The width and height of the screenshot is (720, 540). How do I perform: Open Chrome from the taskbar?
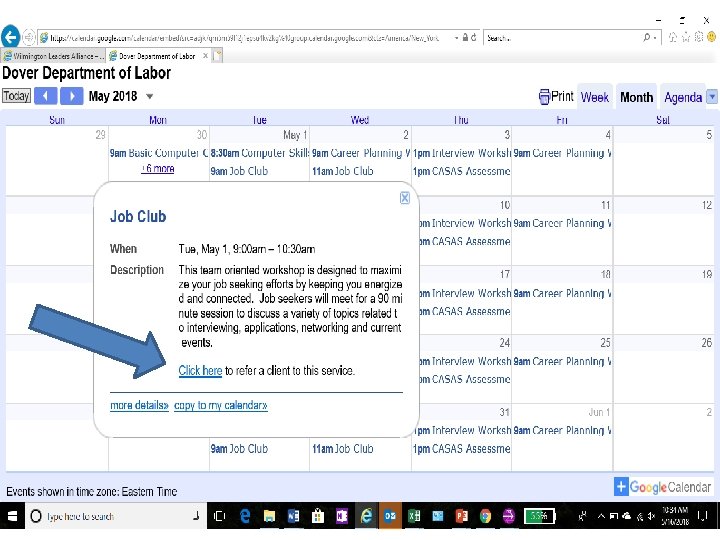click(485, 516)
